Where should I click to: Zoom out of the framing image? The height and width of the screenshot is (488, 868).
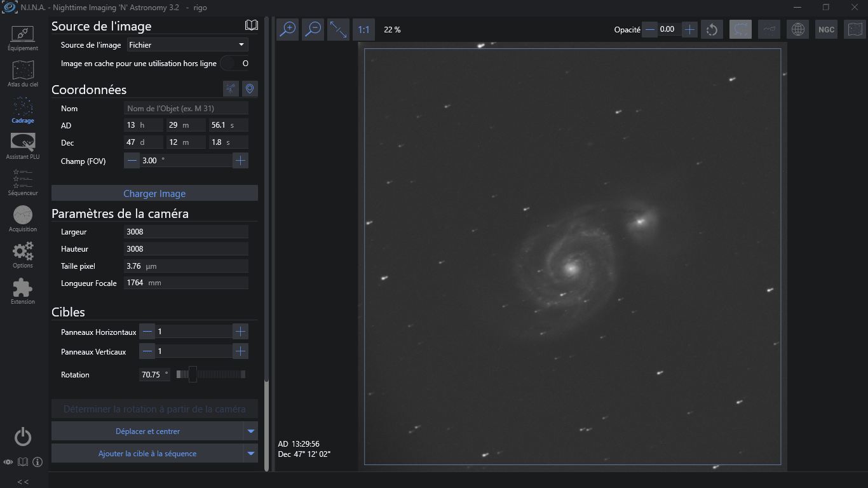pyautogui.click(x=313, y=29)
